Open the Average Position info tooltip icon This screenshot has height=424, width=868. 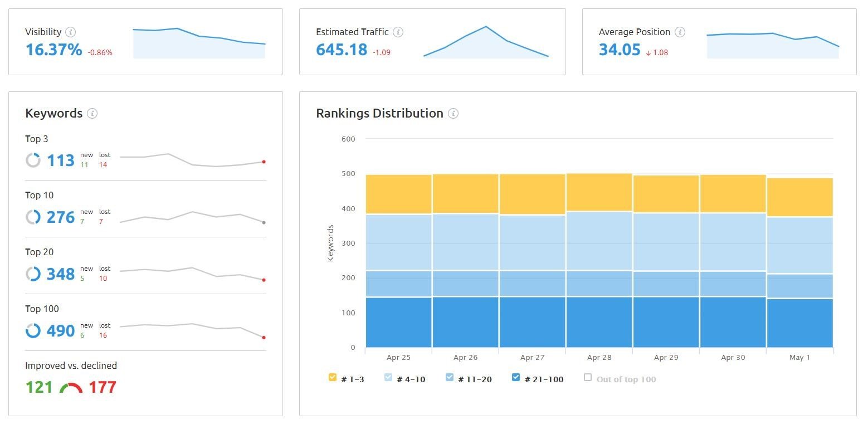tap(680, 32)
